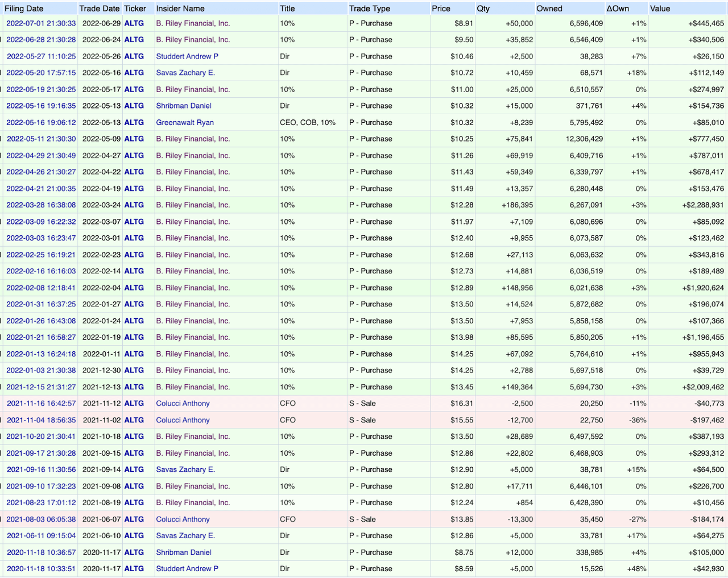Open Studdert Andrew P in the 2022-05-27 row

pyautogui.click(x=187, y=56)
